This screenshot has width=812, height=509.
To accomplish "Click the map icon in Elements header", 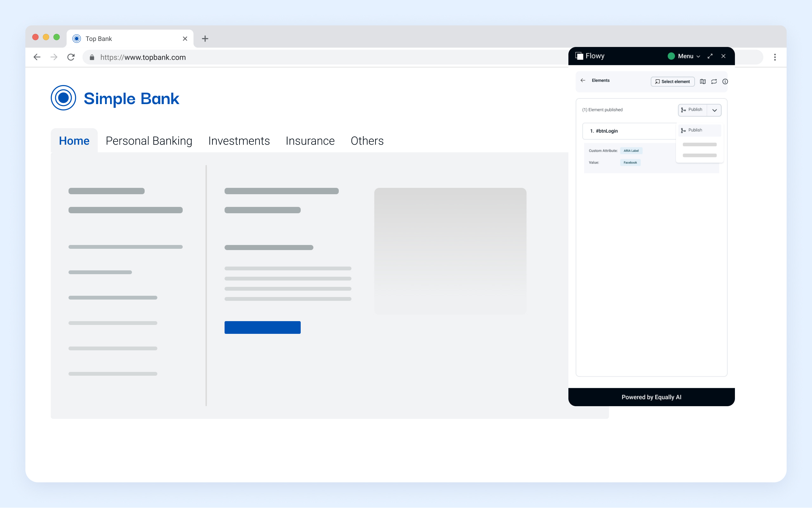I will [703, 82].
